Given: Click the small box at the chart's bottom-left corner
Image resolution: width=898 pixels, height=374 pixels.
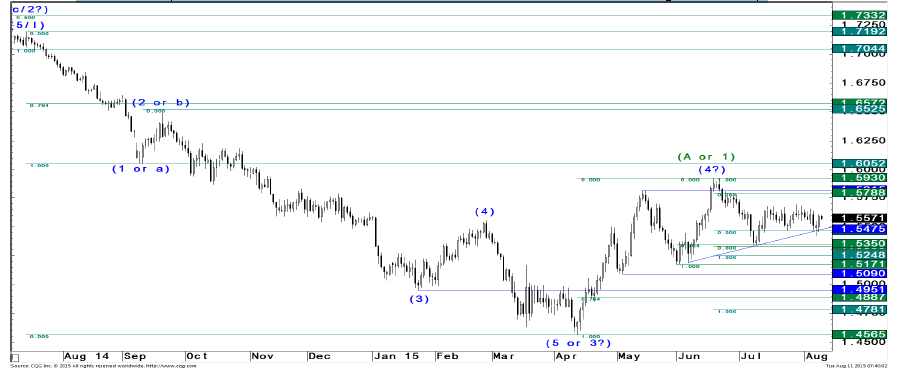Looking at the screenshot, I should pos(15,357).
